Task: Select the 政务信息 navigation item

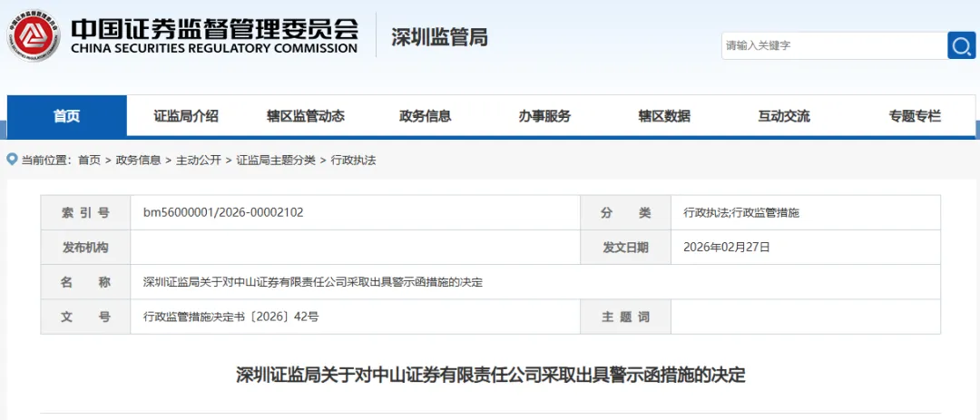Action: tap(425, 115)
